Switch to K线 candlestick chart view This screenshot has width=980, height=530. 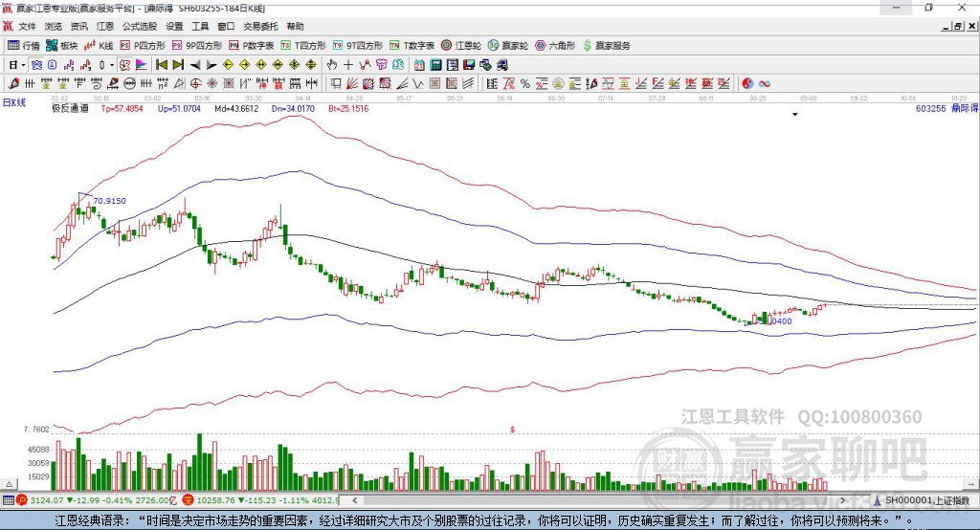point(99,46)
